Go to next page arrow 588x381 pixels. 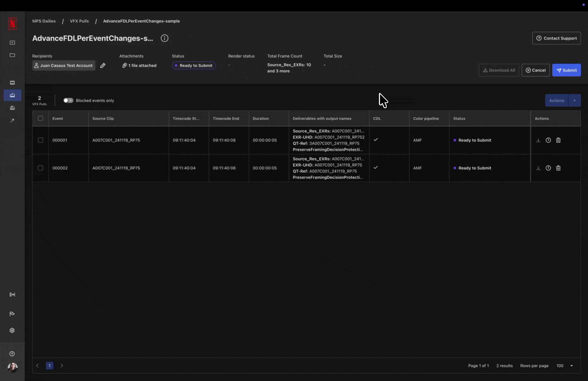click(x=62, y=366)
